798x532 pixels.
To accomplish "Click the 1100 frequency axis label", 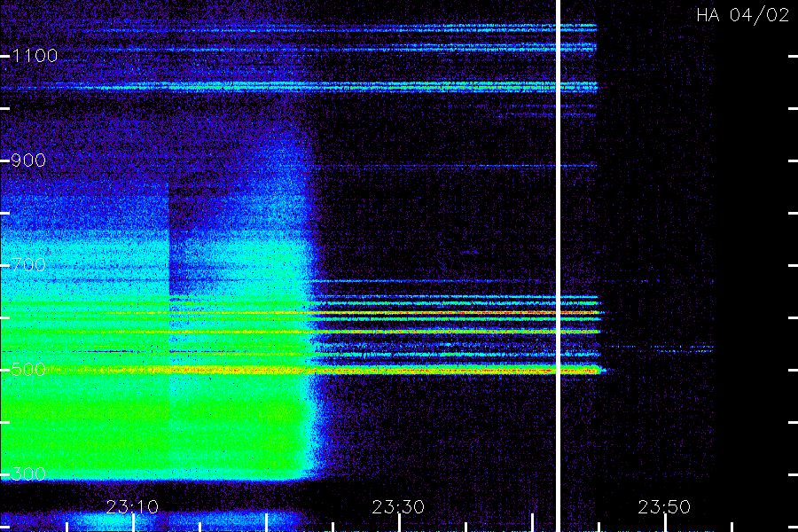I will (x=35, y=56).
